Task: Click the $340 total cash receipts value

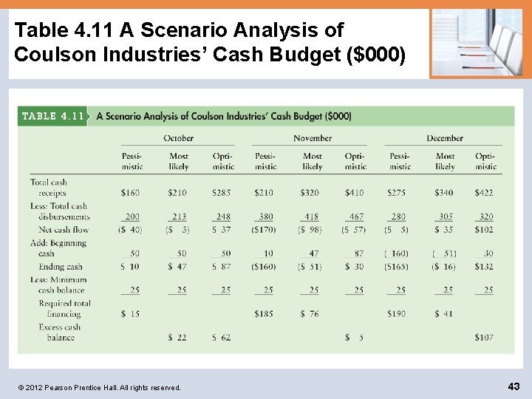Action: (444, 193)
